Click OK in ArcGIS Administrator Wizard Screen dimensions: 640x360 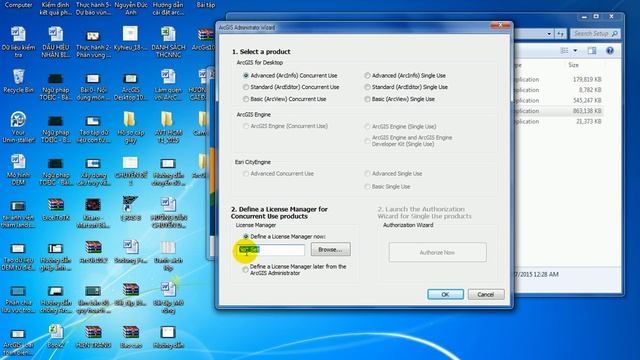[445, 294]
